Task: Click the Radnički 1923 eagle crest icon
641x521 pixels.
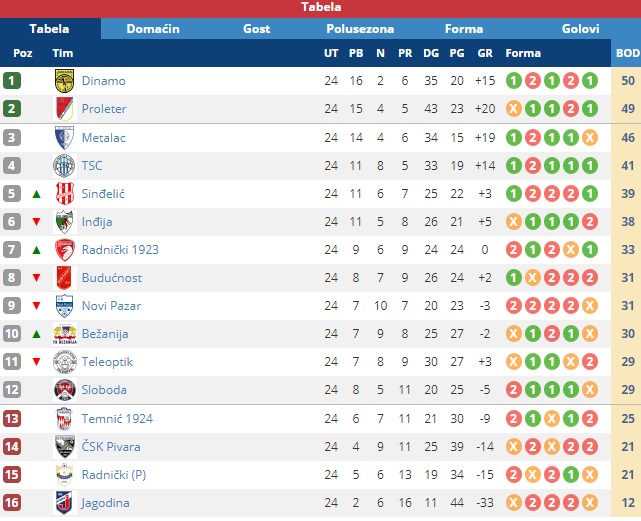Action: point(65,250)
